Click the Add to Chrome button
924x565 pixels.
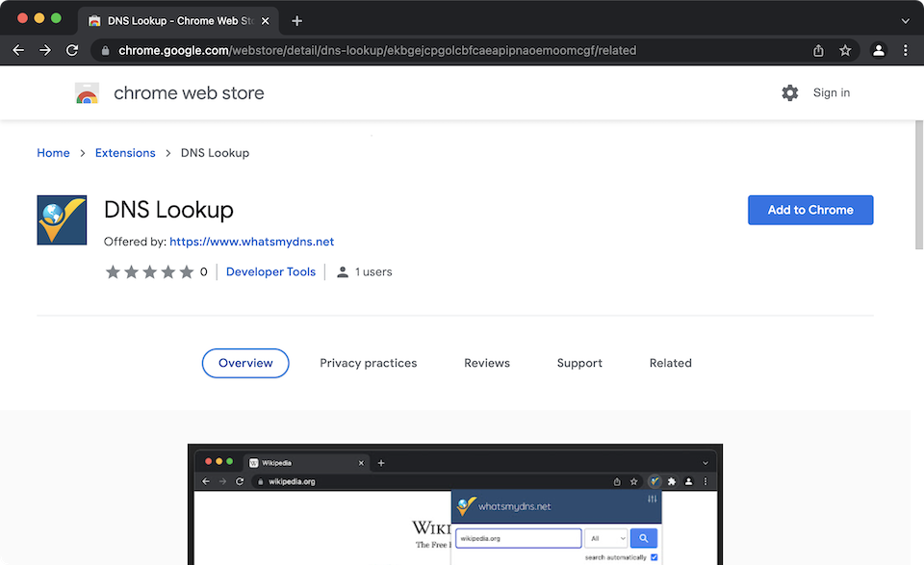coord(810,210)
